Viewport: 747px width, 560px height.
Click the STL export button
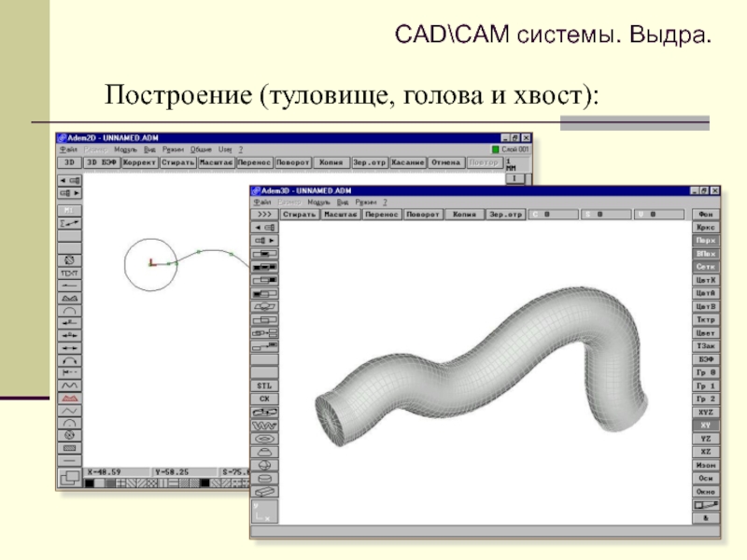265,385
